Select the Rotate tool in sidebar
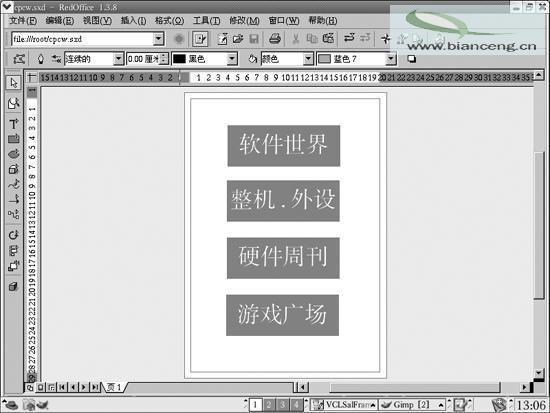Viewport: 550px width, 413px height. click(x=14, y=235)
